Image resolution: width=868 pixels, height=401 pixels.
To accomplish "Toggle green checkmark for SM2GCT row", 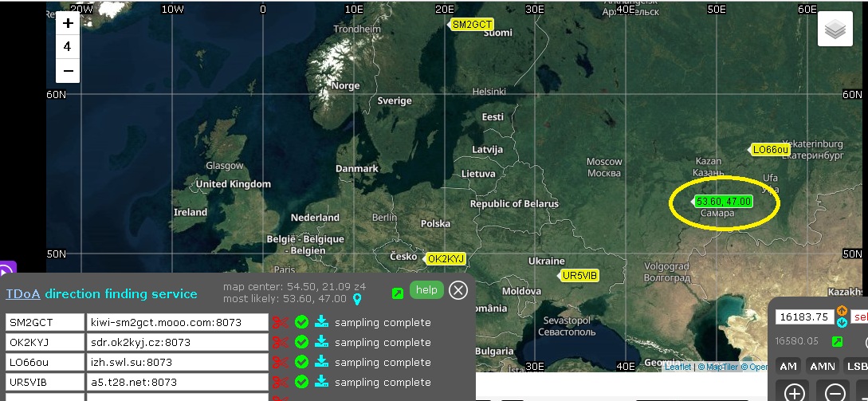I will point(302,322).
